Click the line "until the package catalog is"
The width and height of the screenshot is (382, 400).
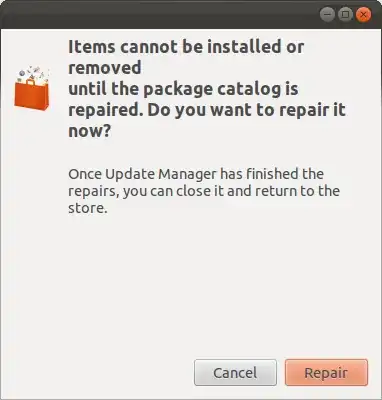[183, 89]
